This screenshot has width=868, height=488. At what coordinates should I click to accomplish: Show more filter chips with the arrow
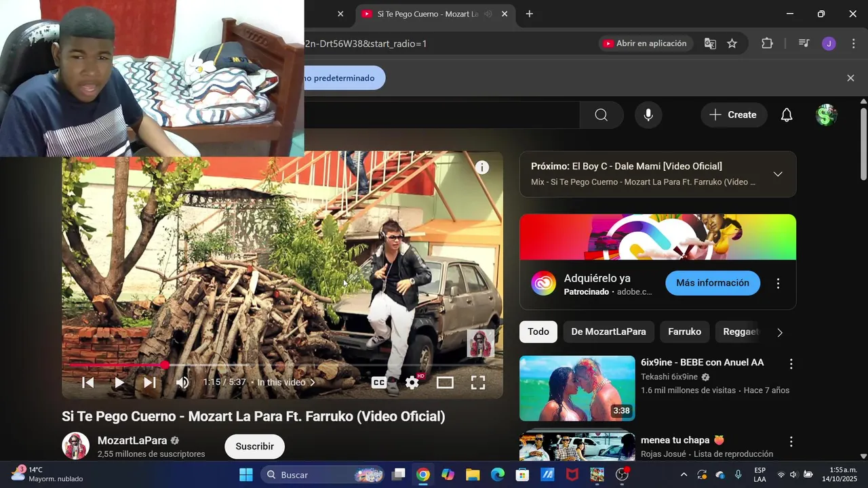[780, 332]
